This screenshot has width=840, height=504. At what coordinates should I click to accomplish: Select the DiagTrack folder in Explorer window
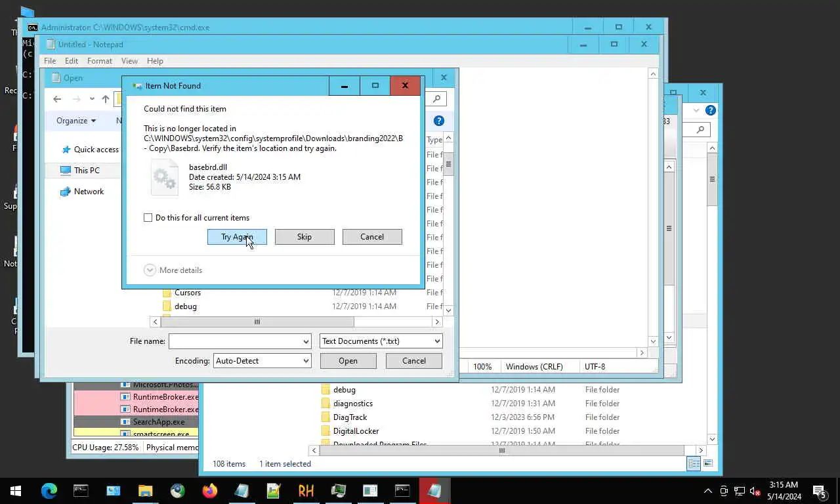(x=350, y=417)
